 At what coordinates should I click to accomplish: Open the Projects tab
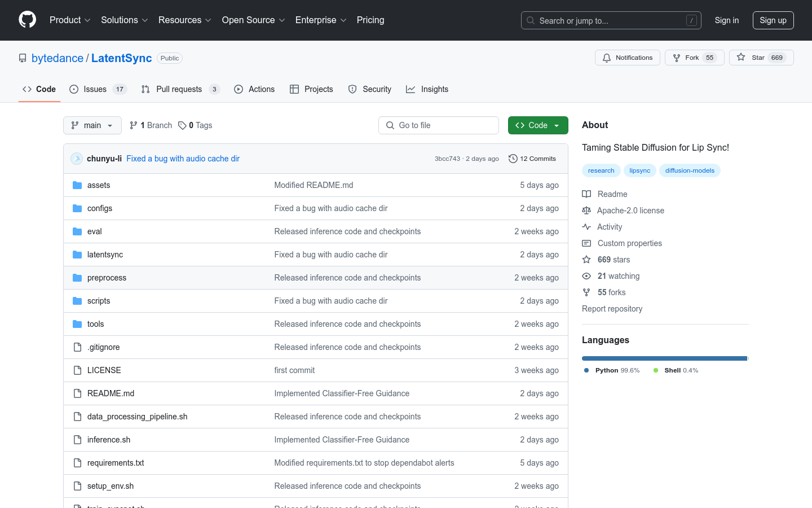point(311,89)
